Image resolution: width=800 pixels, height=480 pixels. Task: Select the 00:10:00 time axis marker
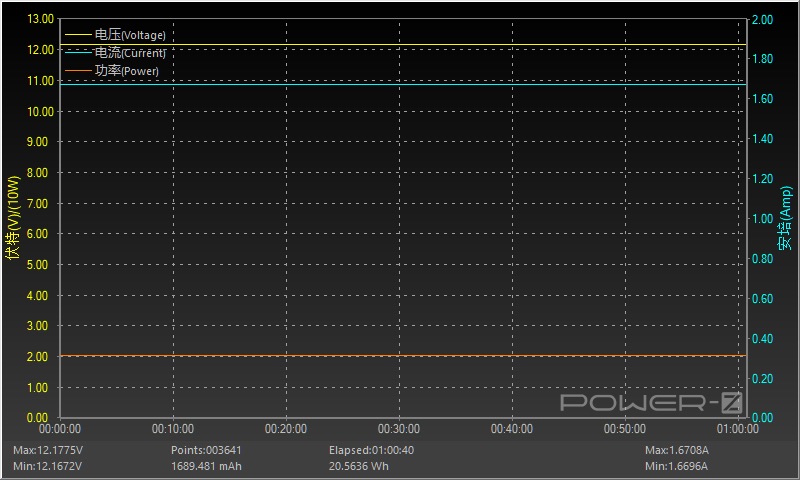coord(173,428)
